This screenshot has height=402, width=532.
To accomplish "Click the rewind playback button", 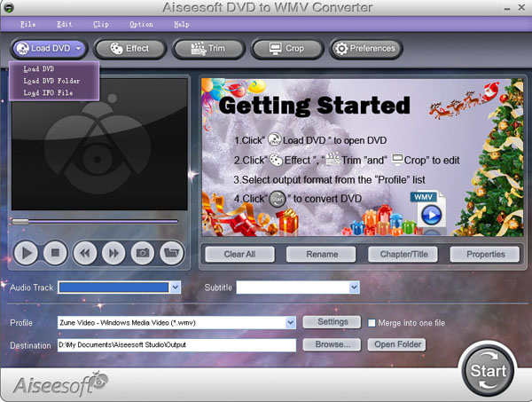I will pos(85,253).
